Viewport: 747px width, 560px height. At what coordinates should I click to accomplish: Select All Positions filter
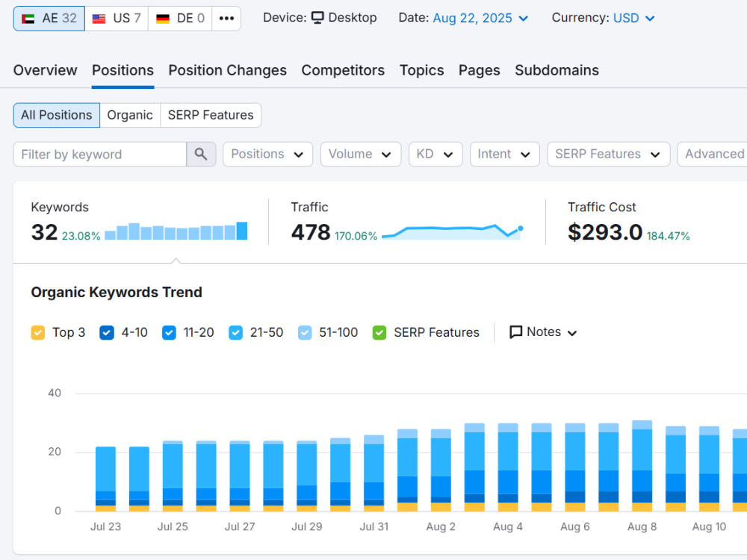click(57, 115)
